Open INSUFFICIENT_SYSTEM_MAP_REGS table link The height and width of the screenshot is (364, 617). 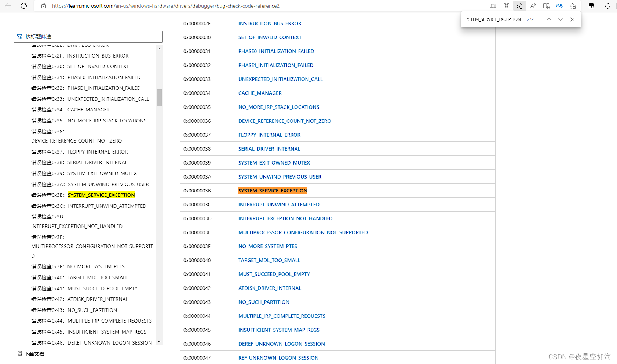coord(279,330)
